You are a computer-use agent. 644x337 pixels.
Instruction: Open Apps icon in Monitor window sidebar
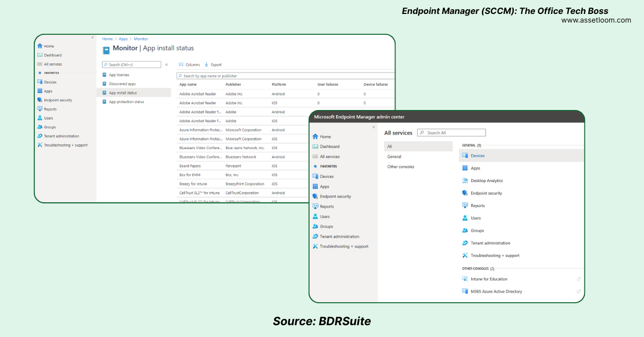(x=40, y=91)
